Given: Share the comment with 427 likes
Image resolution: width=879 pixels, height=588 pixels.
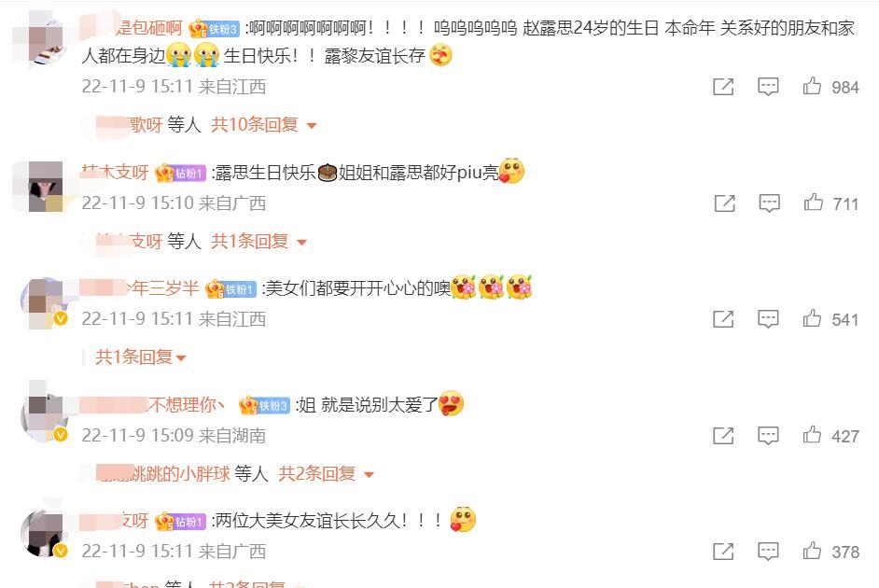Looking at the screenshot, I should click(x=723, y=436).
